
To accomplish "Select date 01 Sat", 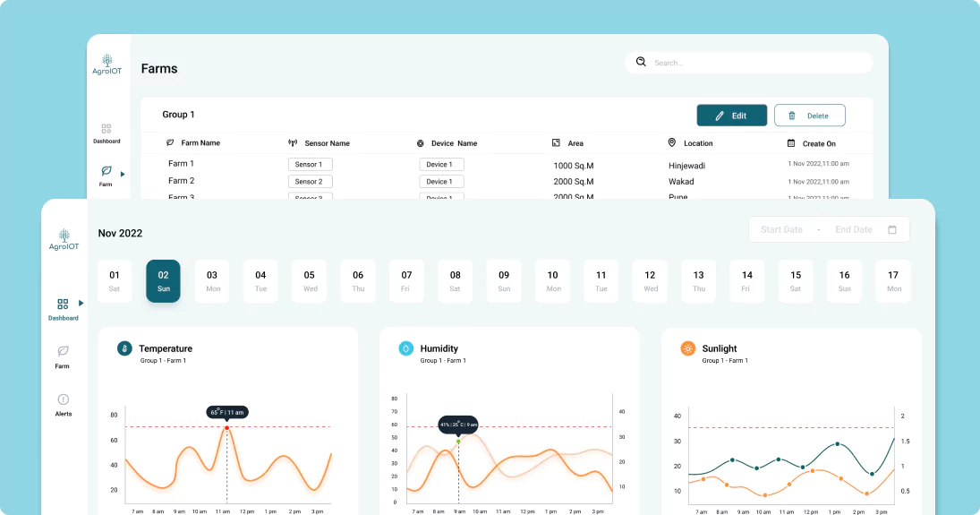I will (x=115, y=281).
